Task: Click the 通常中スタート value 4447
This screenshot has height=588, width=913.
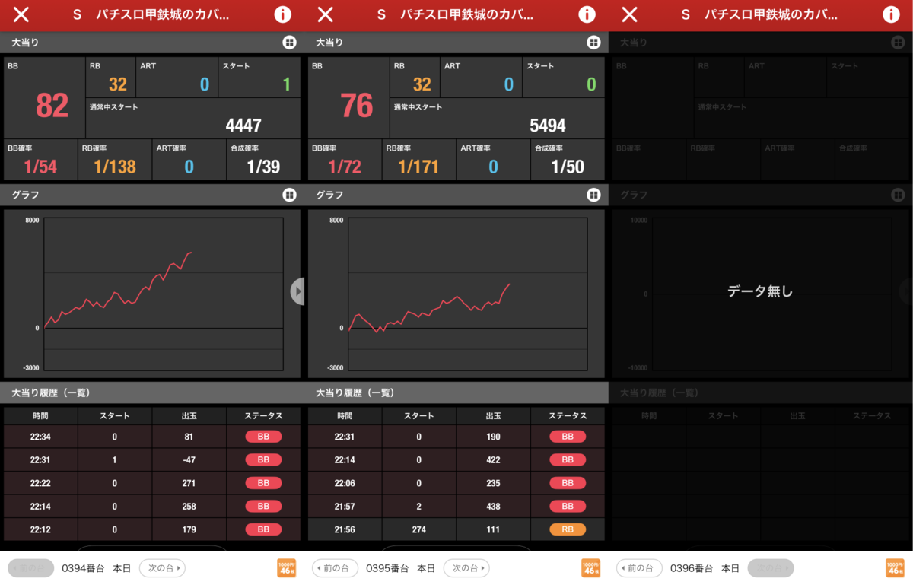Action: (x=243, y=126)
